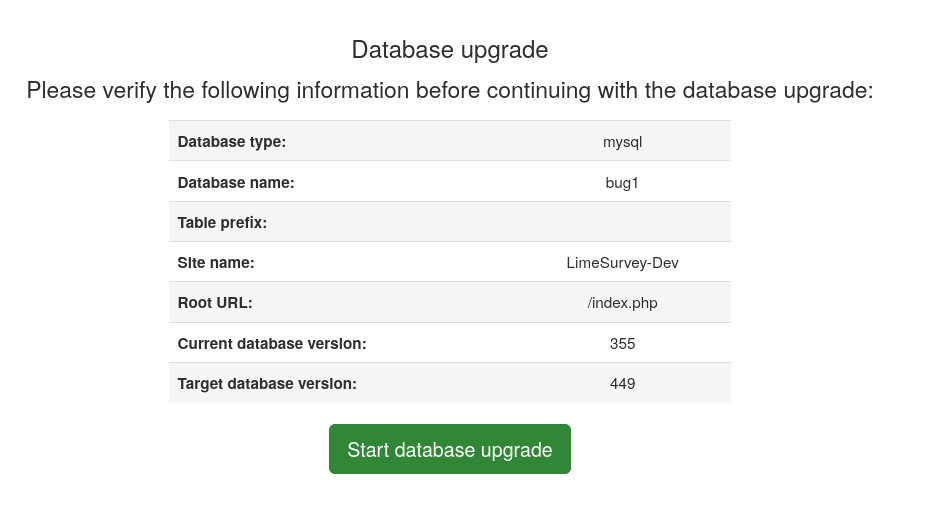Click the word 'Start' in the green button
The image size is (937, 508).
click(368, 450)
